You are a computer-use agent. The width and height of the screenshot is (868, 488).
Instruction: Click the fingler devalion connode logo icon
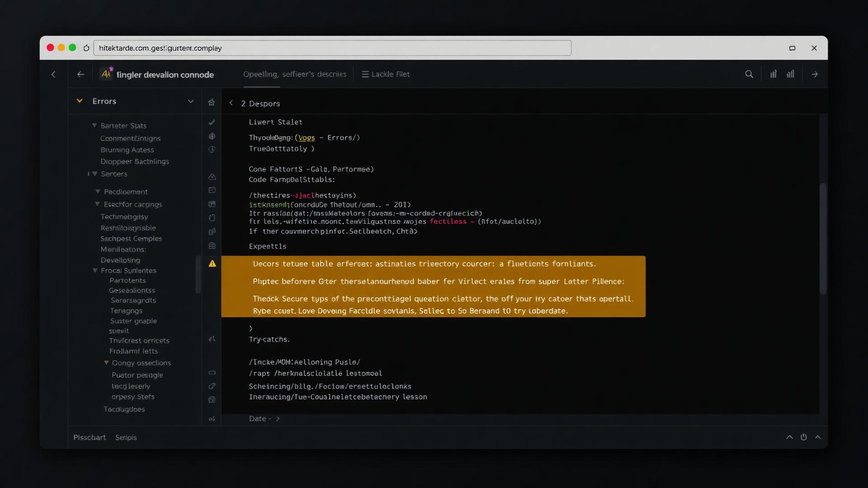tap(106, 74)
